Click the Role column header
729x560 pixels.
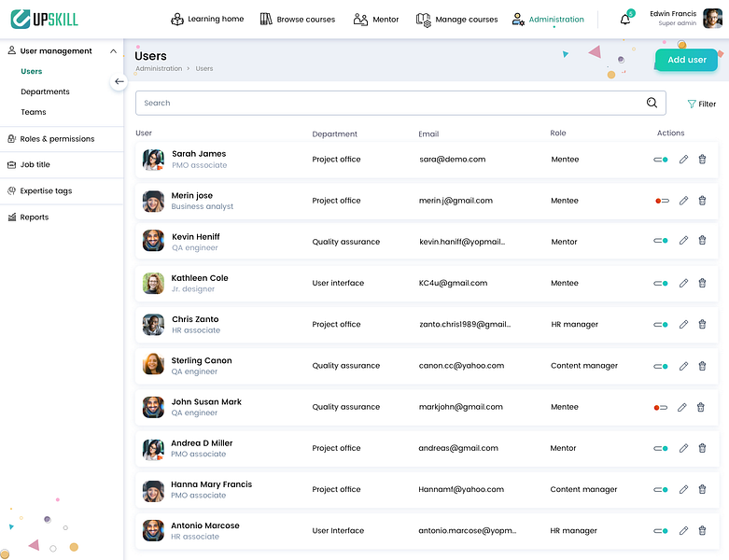pyautogui.click(x=558, y=133)
